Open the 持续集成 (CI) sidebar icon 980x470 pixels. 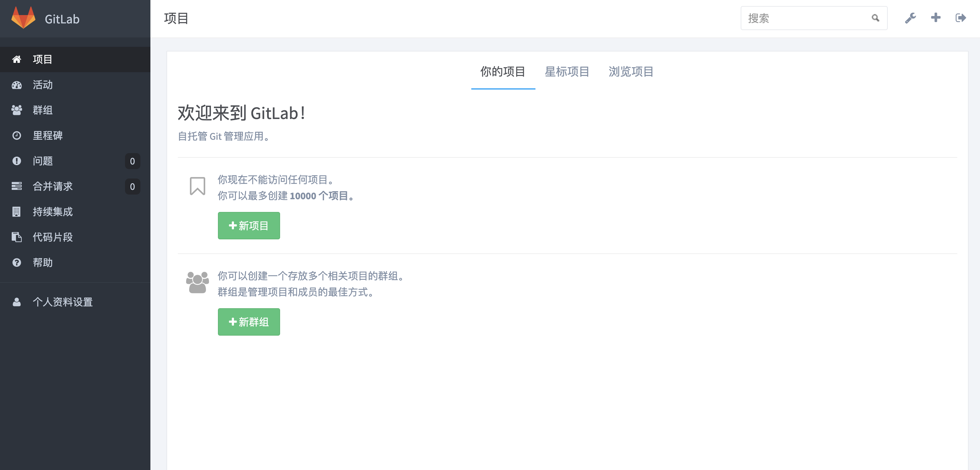point(17,212)
